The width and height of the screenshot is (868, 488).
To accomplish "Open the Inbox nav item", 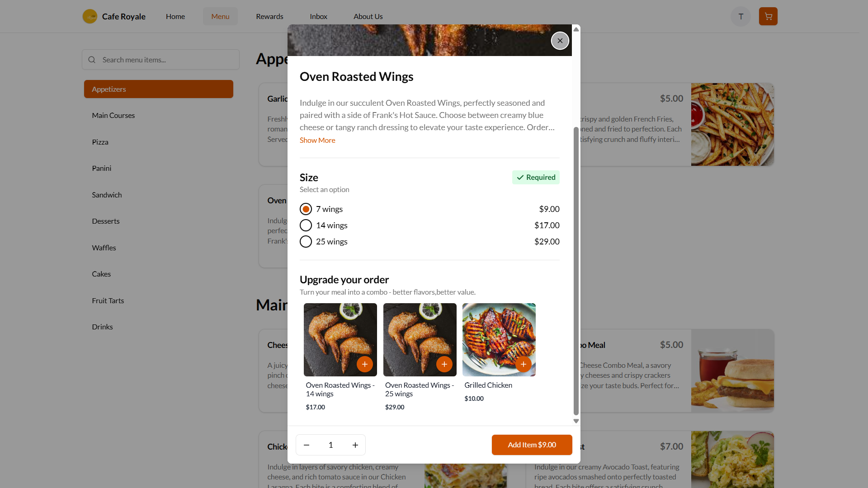I will 318,17.
